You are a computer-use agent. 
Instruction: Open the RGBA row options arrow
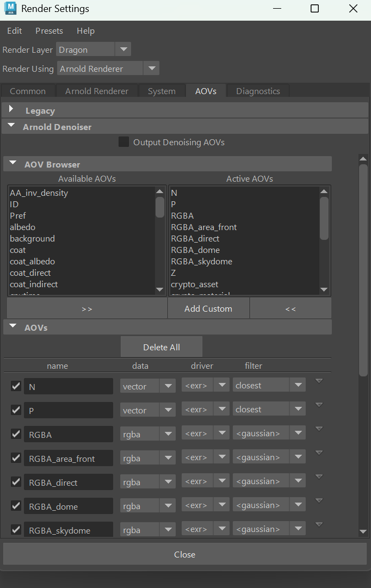[x=319, y=429]
